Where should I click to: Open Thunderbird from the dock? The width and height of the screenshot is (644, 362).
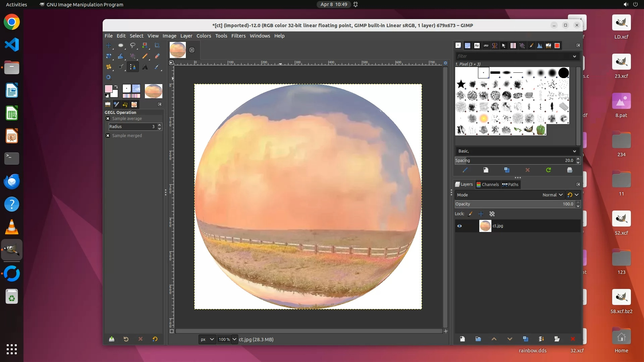point(12,182)
